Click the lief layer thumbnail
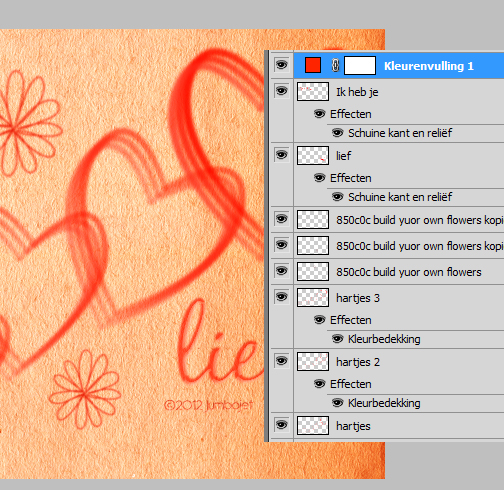 coord(313,155)
